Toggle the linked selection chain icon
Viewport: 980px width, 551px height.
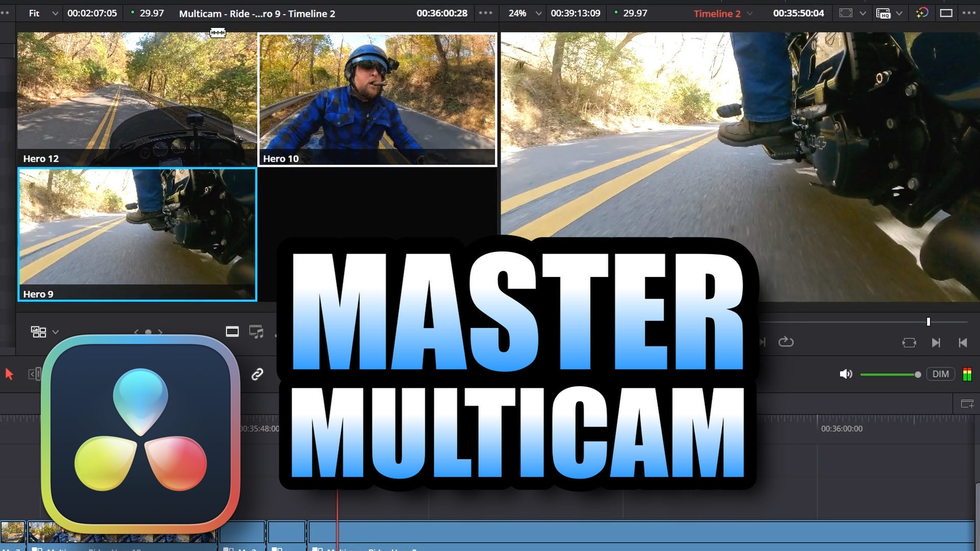pyautogui.click(x=257, y=374)
